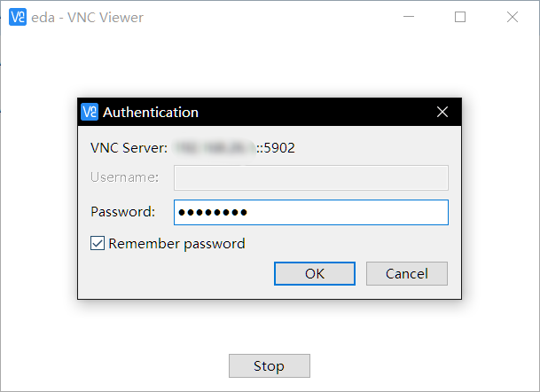The width and height of the screenshot is (540, 392).
Task: Close the eda VNC Viewer window
Action: tap(513, 17)
